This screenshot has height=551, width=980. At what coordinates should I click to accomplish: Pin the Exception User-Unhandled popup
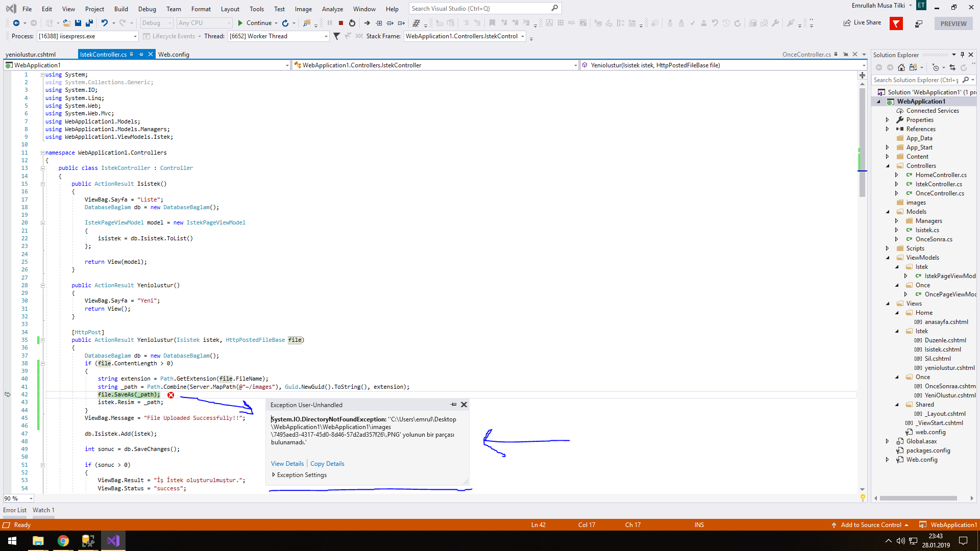pos(453,405)
